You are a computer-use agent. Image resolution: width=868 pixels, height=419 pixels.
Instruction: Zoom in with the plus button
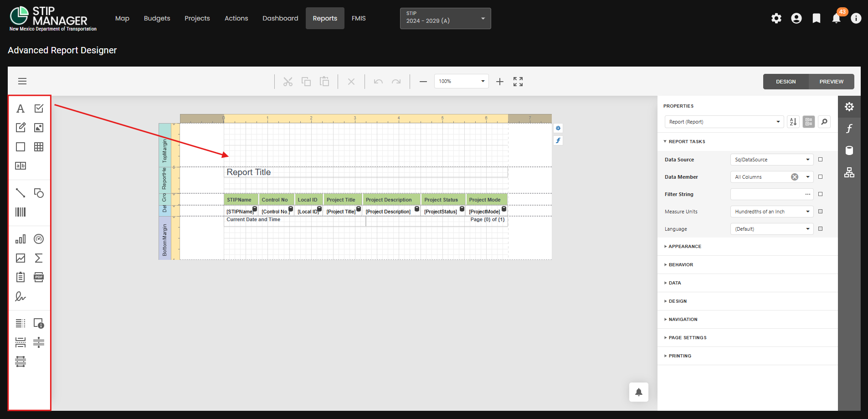coord(500,82)
